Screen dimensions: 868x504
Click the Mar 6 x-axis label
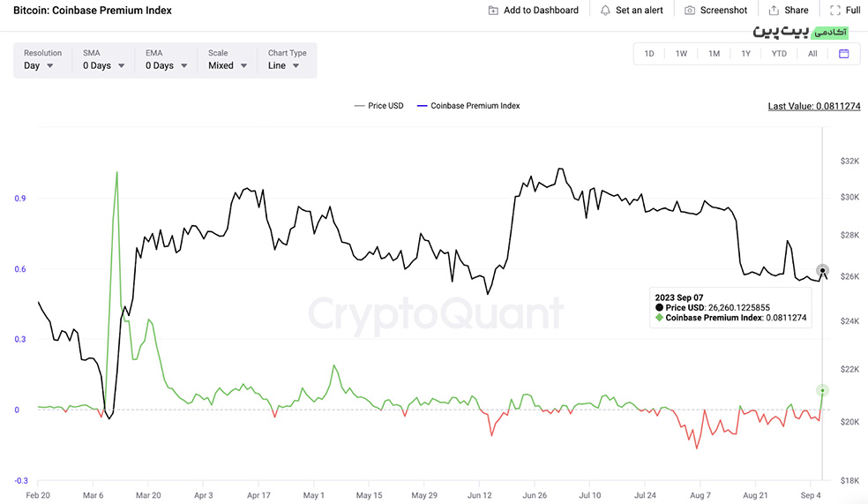click(x=93, y=495)
